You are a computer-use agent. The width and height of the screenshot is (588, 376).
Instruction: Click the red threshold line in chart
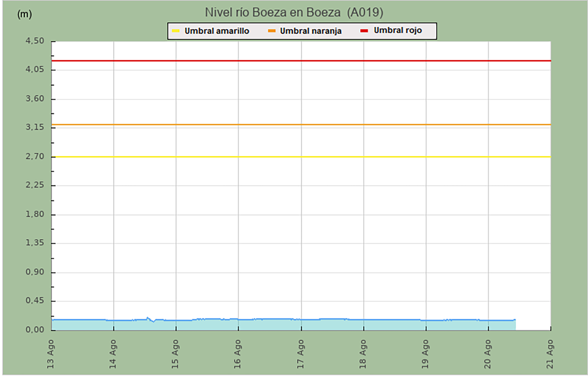point(301,61)
